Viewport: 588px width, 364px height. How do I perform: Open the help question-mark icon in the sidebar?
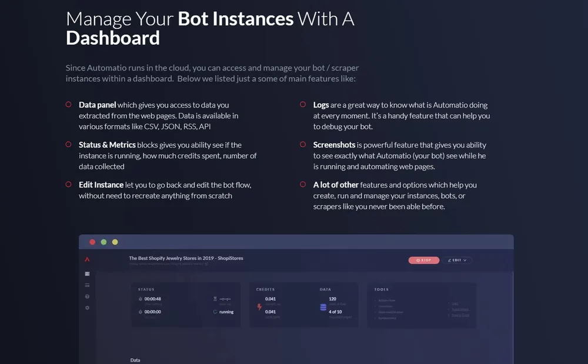[x=87, y=296]
